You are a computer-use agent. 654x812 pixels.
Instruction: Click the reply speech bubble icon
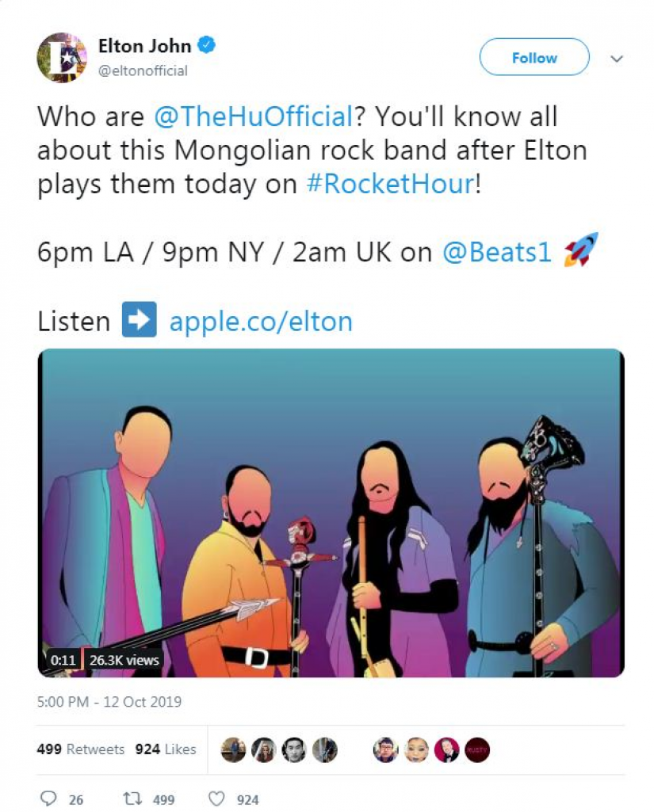point(48,799)
